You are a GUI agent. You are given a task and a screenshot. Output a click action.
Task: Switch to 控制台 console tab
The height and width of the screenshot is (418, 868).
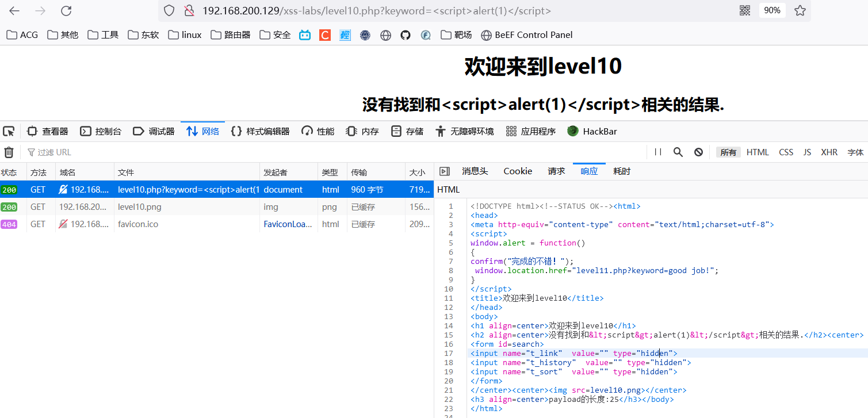click(x=101, y=132)
